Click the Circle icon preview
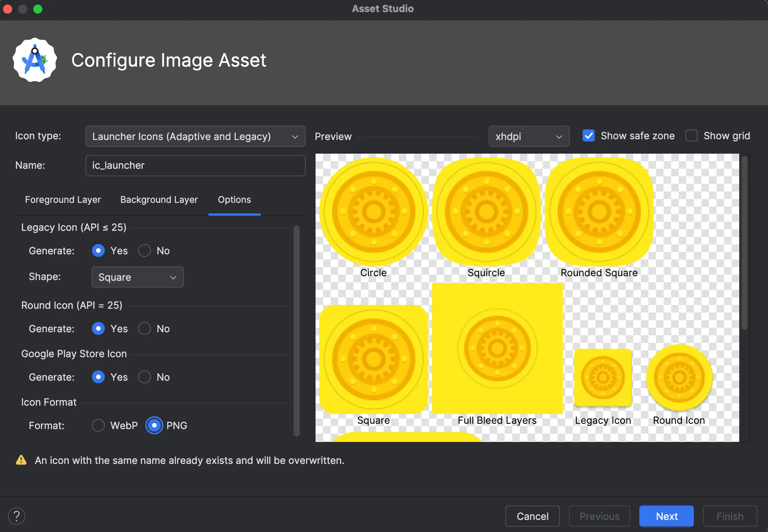 coord(373,212)
